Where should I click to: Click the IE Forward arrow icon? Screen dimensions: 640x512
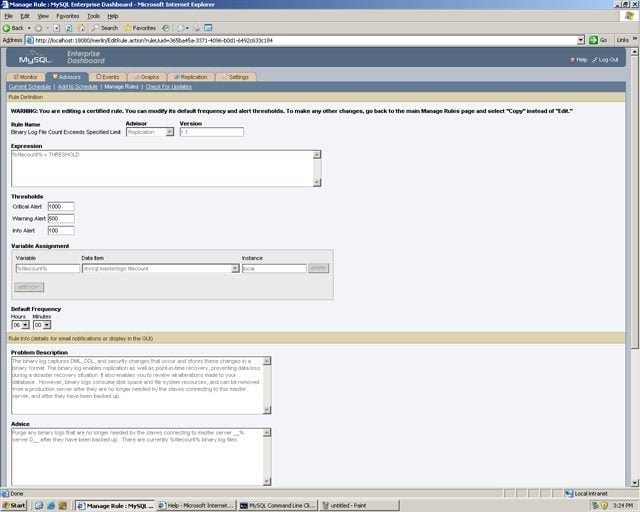[38, 28]
